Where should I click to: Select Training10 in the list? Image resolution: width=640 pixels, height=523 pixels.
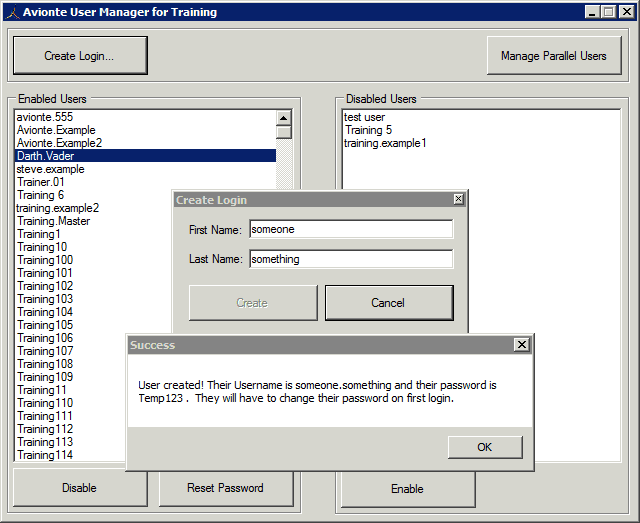(x=93, y=247)
